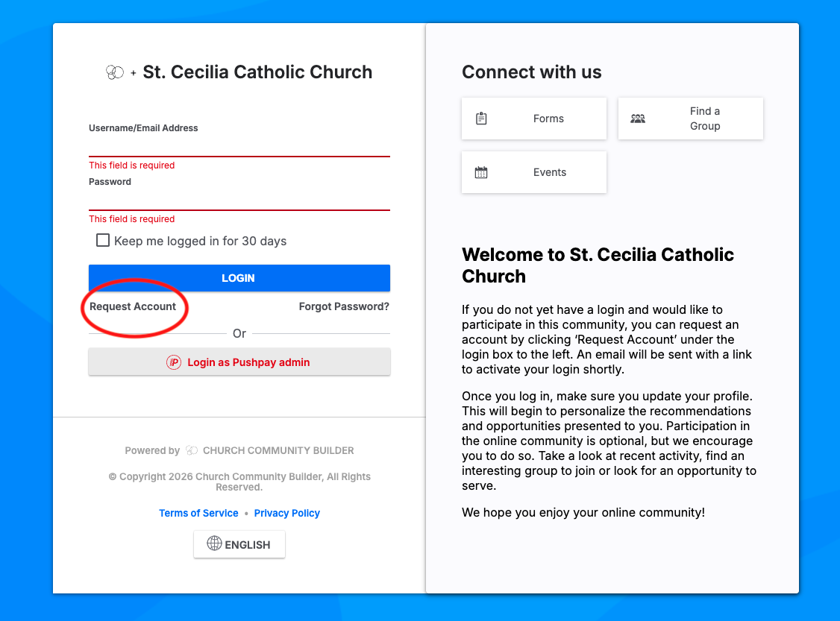Open the Forms tile
Viewport: 840px width, 621px height.
[x=534, y=119]
